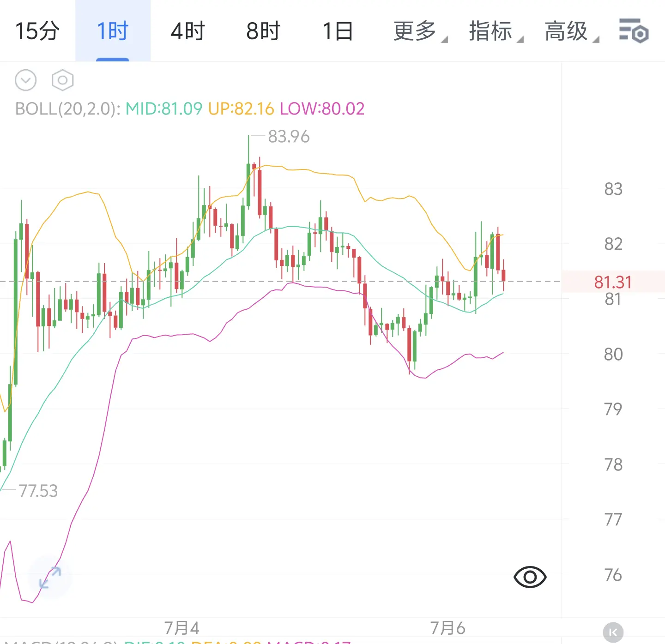Jump to latest candle with K button

coord(613,632)
